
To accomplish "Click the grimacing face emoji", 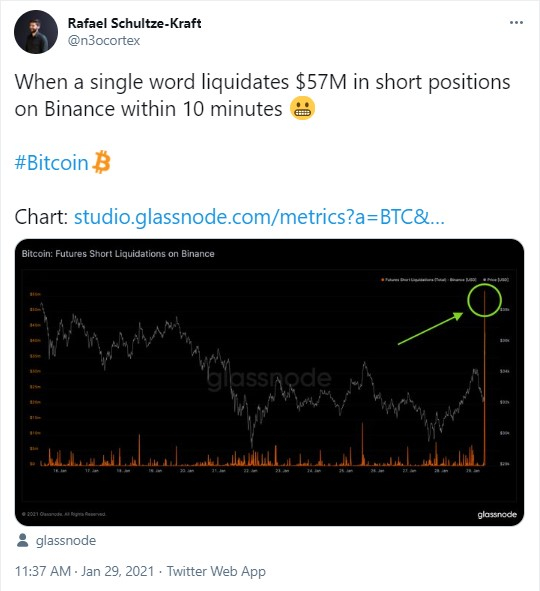I will 302,109.
